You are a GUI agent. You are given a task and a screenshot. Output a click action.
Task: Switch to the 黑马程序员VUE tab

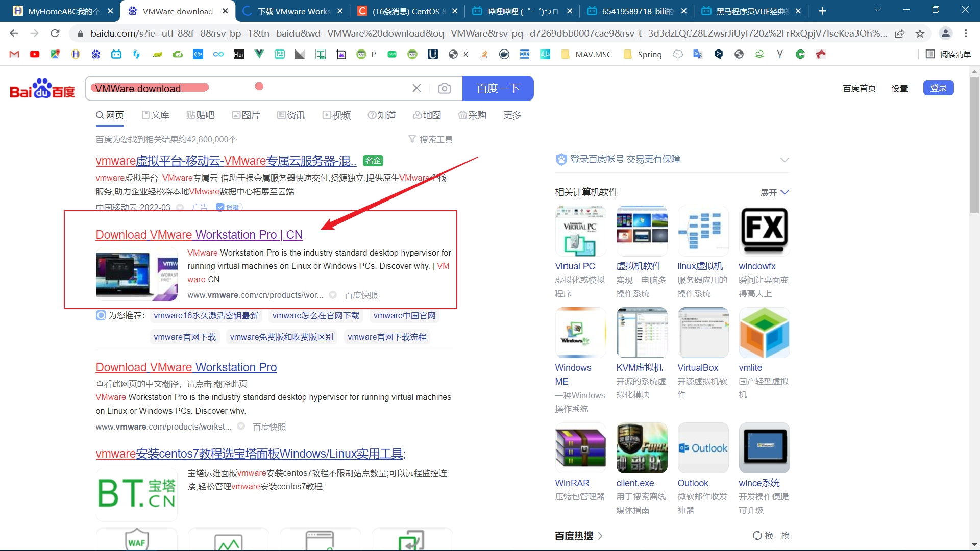752,11
